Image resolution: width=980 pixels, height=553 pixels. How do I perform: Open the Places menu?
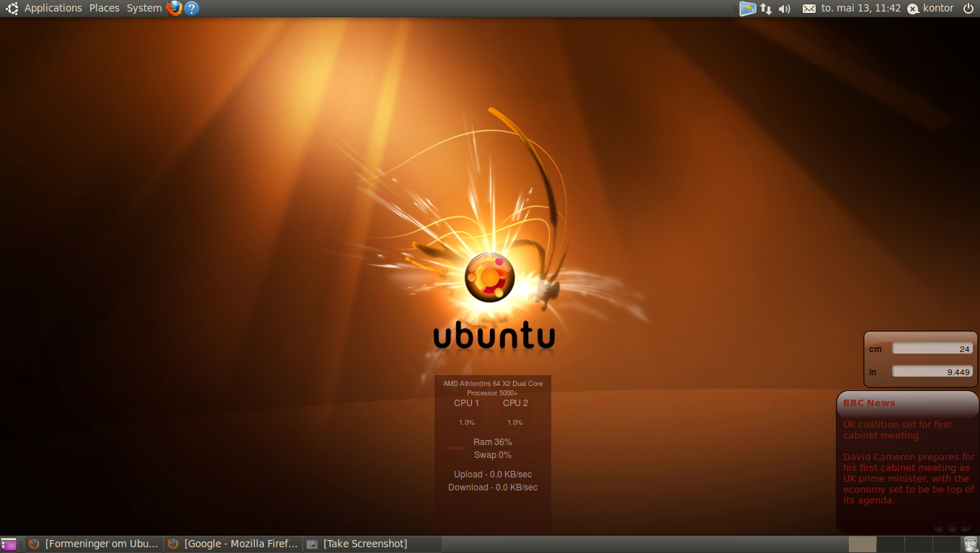tap(104, 9)
